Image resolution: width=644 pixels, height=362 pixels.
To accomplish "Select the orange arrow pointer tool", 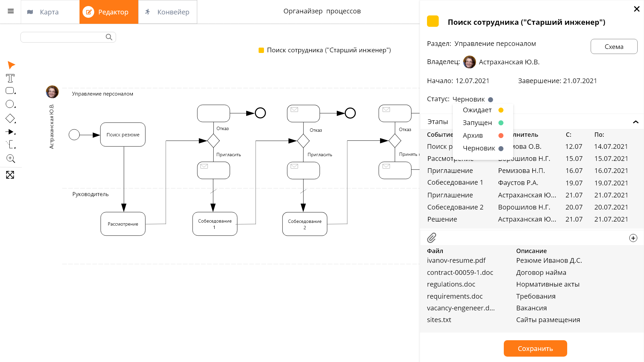I will point(11,65).
